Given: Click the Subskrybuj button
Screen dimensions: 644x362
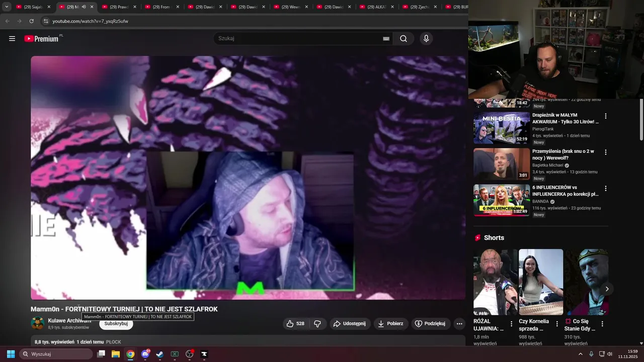Looking at the screenshot, I should pos(116,324).
